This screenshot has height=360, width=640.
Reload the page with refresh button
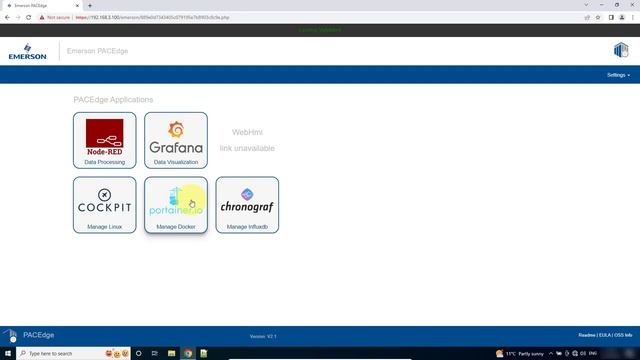click(29, 18)
